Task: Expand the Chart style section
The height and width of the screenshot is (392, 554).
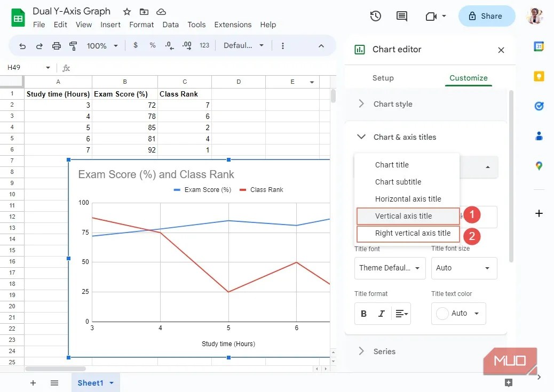Action: click(392, 104)
